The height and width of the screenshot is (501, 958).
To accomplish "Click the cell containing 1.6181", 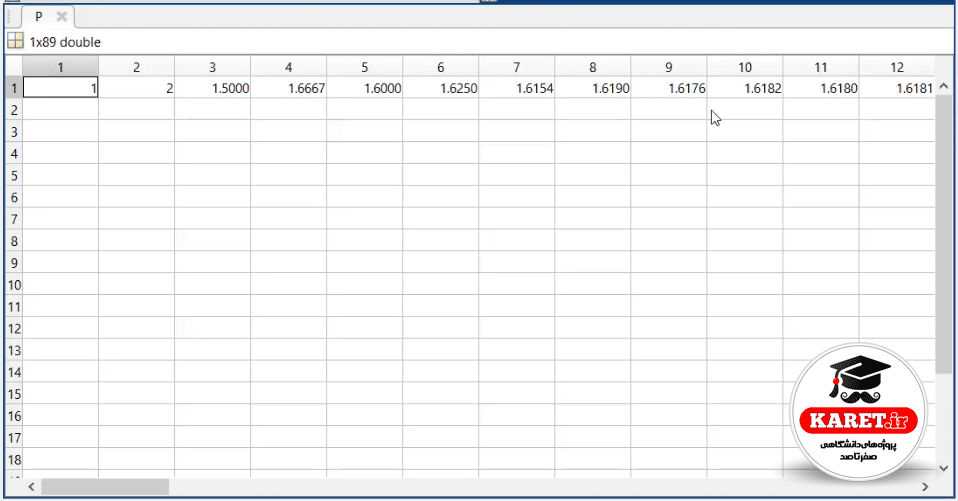I will click(897, 88).
